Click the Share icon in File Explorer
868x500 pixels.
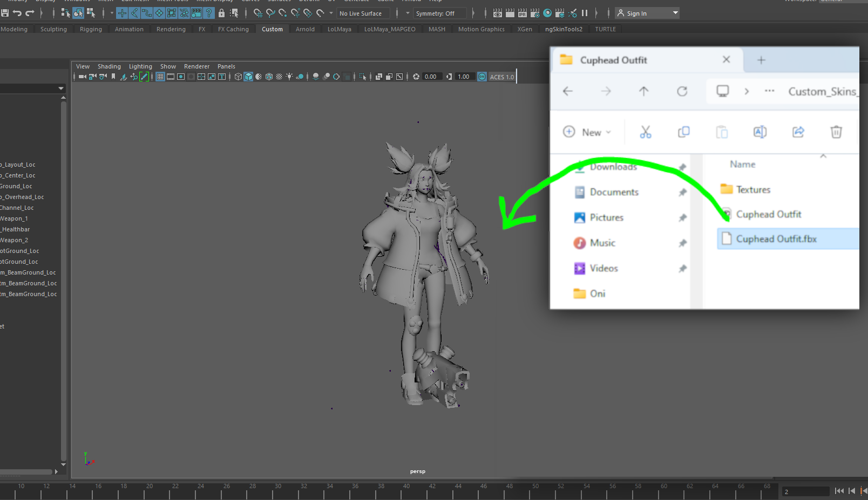(798, 132)
